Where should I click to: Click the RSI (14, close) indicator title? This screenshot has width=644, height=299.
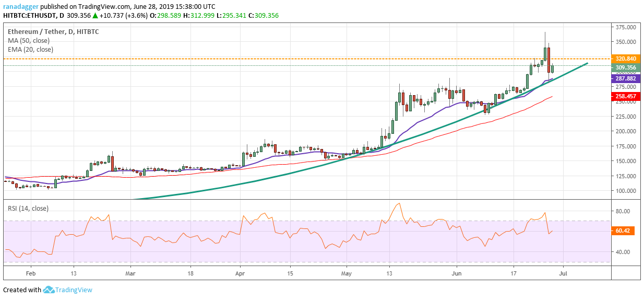(28, 208)
